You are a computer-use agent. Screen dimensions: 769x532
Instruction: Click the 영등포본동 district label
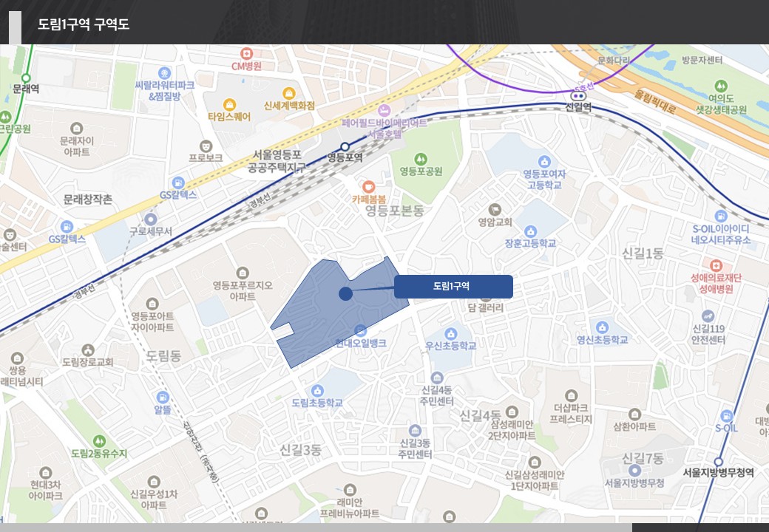(x=394, y=211)
